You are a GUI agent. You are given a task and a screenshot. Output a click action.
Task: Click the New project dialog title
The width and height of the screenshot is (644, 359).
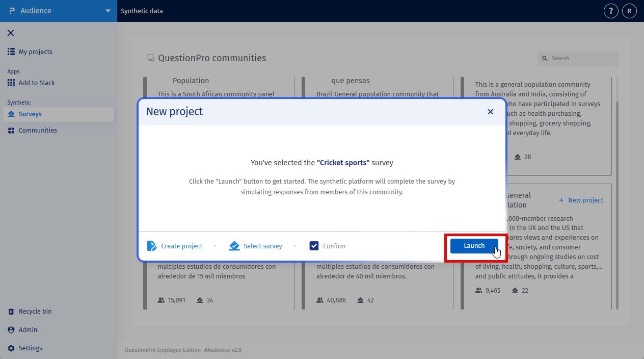coord(174,111)
